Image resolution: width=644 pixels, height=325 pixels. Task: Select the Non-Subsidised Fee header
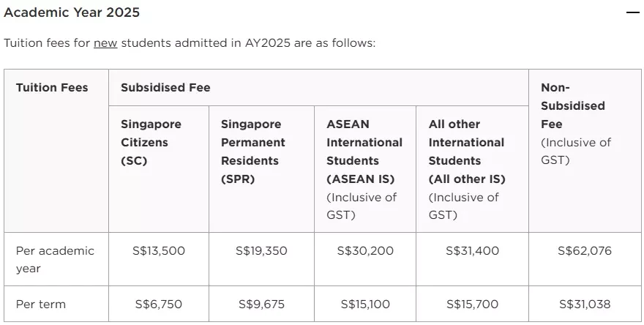click(585, 151)
